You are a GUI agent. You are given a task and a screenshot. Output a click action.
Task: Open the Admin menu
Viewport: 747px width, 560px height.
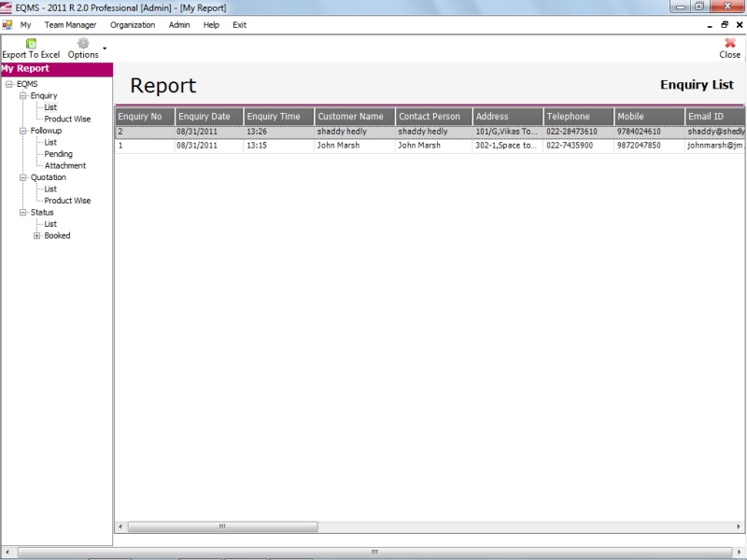pos(179,24)
